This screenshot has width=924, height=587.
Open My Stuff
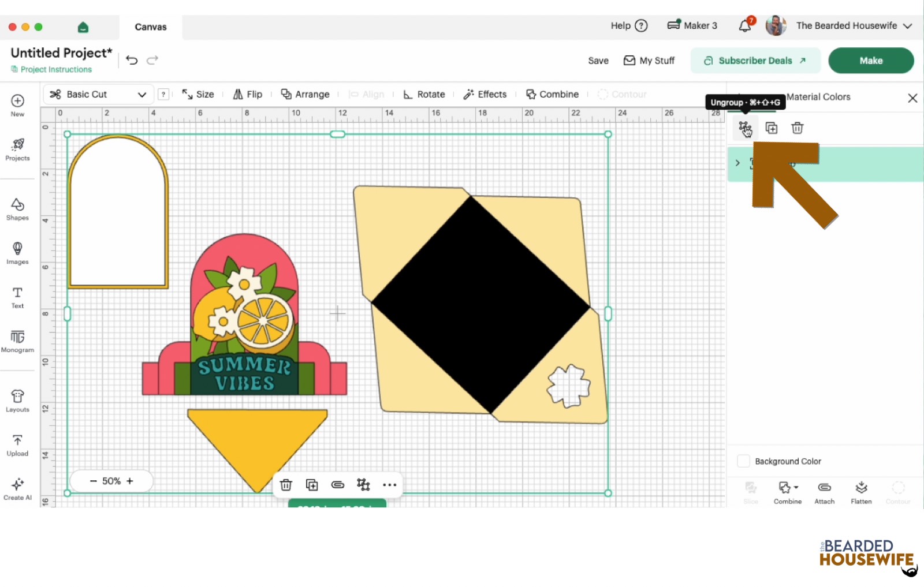649,61
